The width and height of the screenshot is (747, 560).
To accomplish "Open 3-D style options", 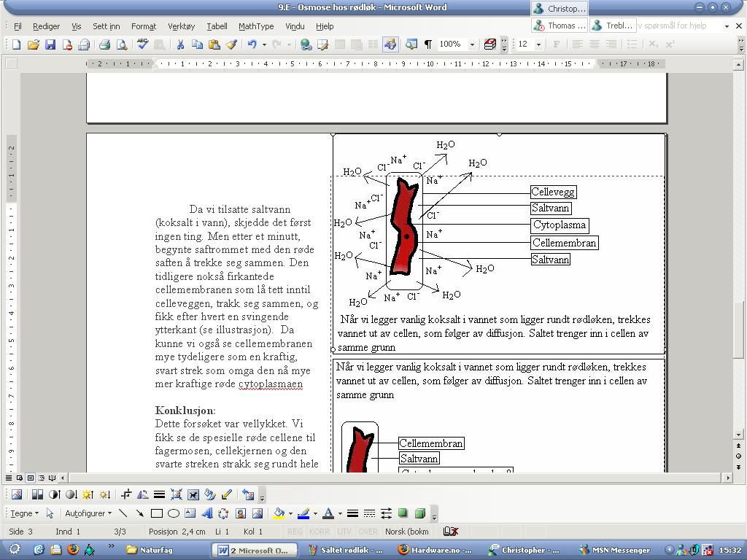I will [419, 513].
